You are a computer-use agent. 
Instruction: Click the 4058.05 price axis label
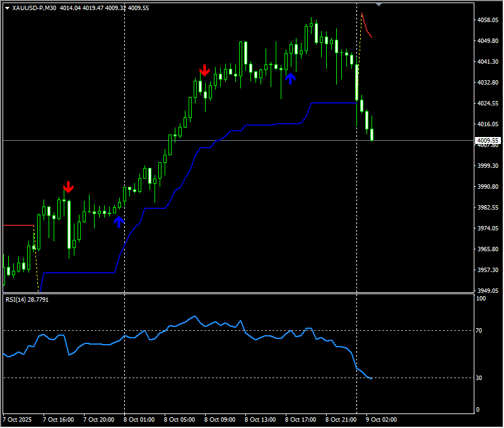point(488,20)
